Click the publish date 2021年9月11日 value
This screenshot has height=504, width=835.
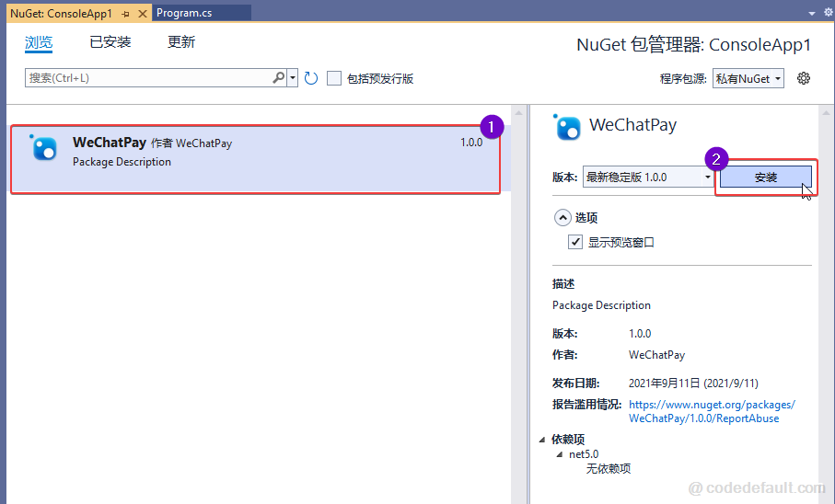click(x=693, y=384)
